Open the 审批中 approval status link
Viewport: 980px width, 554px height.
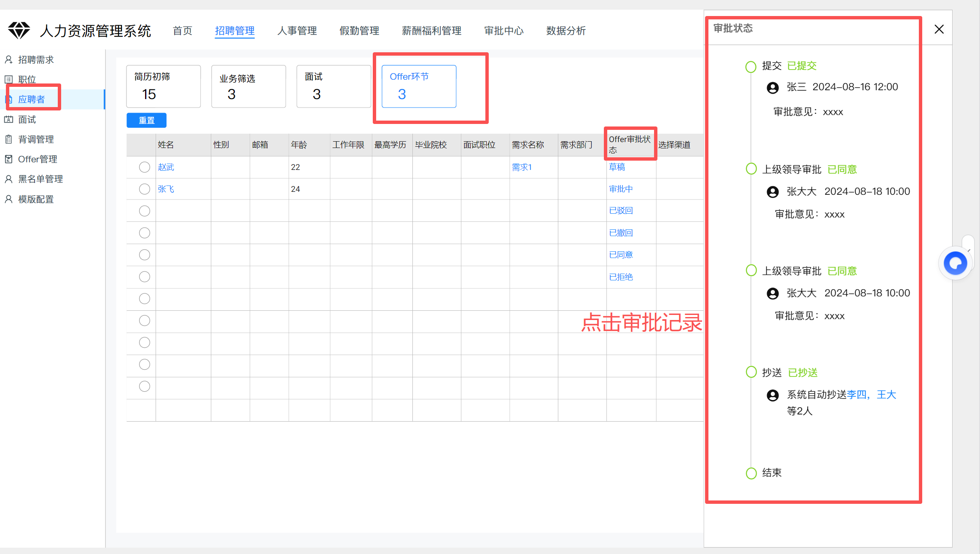click(x=621, y=189)
